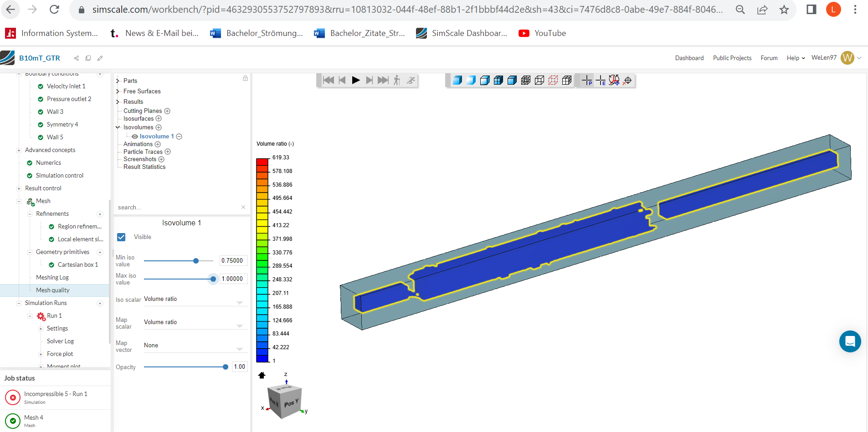Add a new particle trace with plus icon
Viewport: 868px width, 432px height.
[168, 152]
